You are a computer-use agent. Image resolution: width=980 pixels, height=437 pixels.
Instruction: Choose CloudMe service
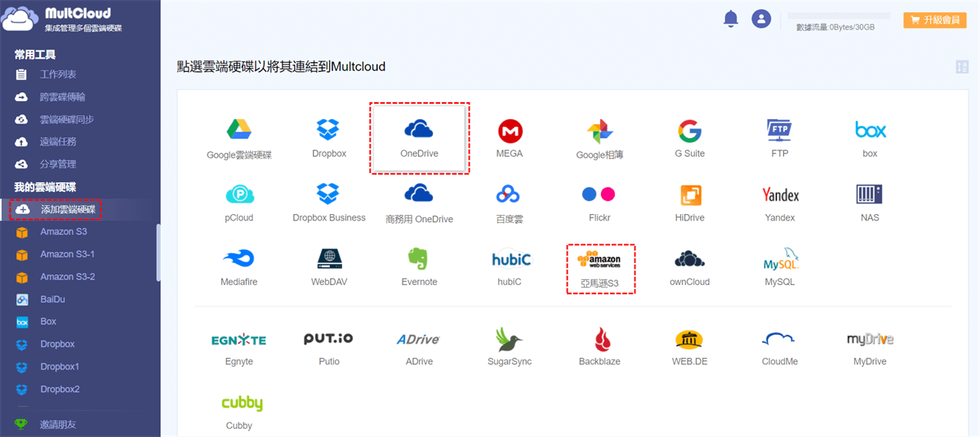tap(779, 340)
